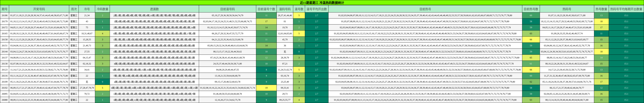644x103 pixels.
Task: Click the '遗漏数' column header
Action: click(x=154, y=9)
